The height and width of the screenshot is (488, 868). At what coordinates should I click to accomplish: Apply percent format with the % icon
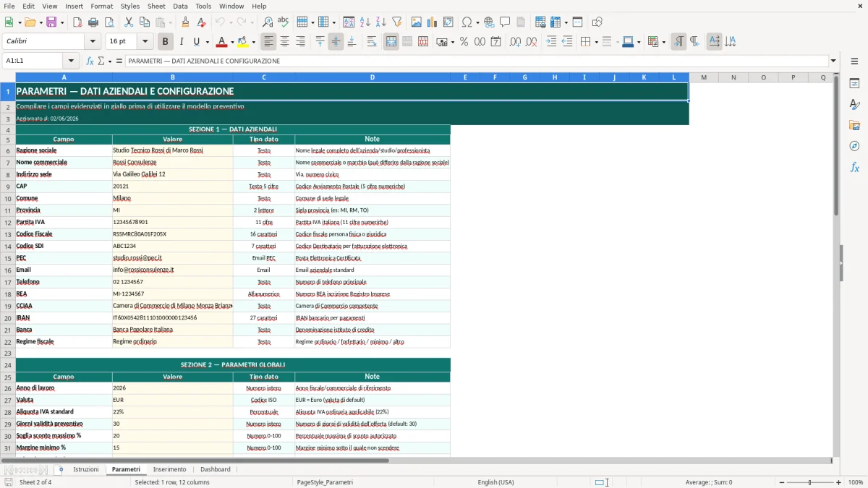pos(464,42)
